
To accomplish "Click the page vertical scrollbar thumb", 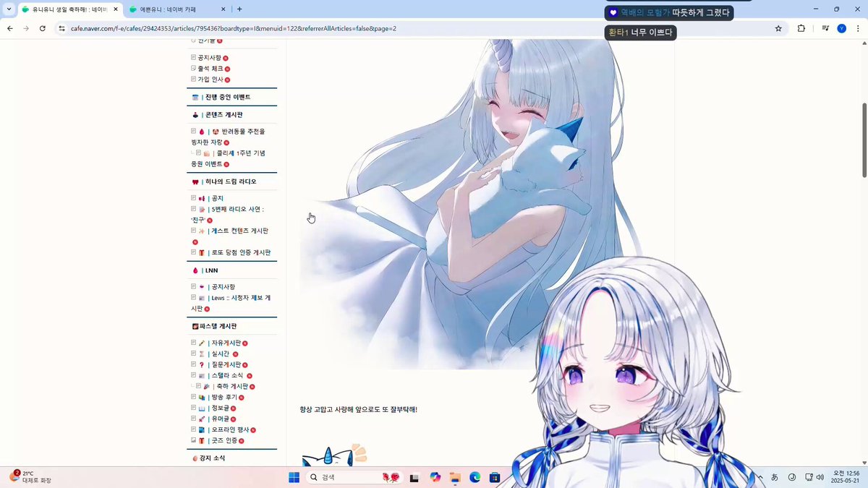I will [864, 140].
